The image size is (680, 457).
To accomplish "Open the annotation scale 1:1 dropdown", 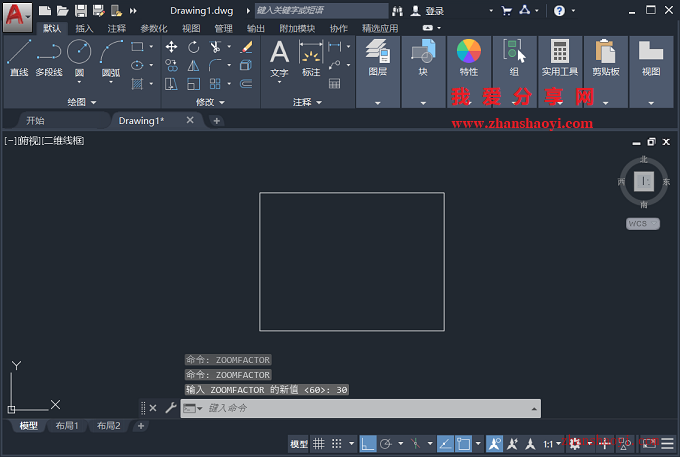I will coord(552,444).
